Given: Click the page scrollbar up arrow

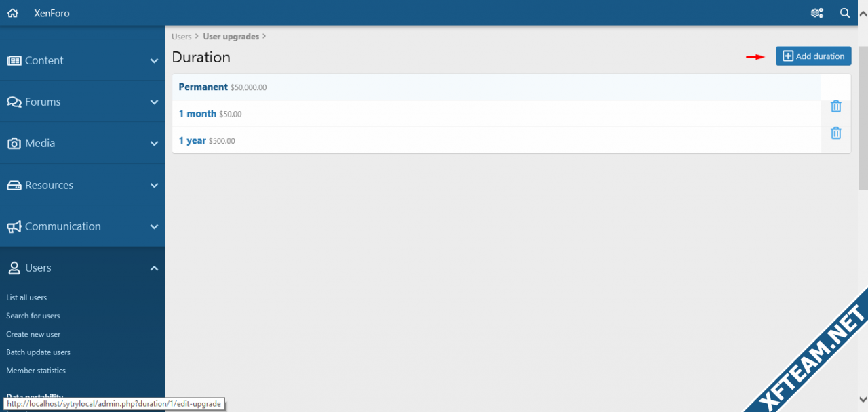Looking at the screenshot, I should pyautogui.click(x=863, y=13).
